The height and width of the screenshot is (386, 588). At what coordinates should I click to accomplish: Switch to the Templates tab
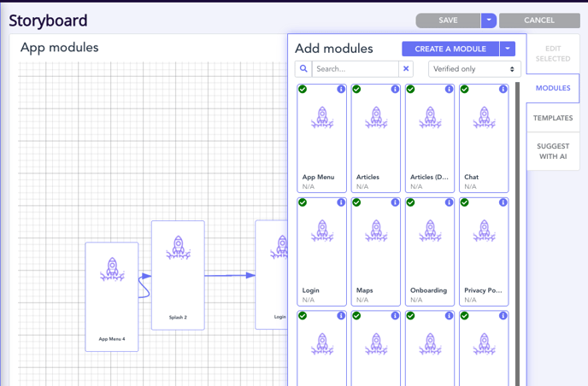[553, 118]
